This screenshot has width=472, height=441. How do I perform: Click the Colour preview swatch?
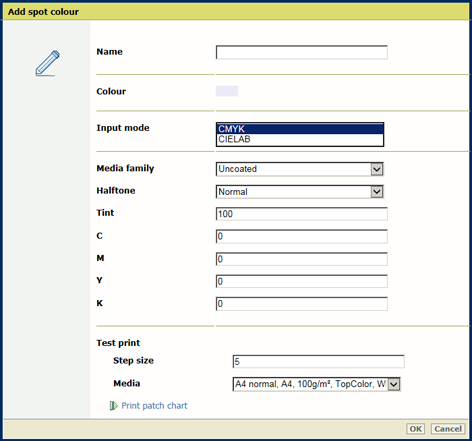(x=227, y=91)
